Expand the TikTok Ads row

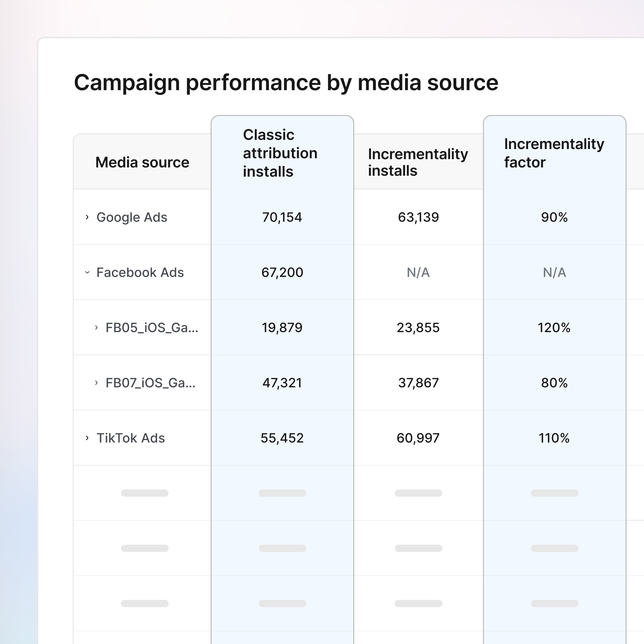pyautogui.click(x=87, y=438)
